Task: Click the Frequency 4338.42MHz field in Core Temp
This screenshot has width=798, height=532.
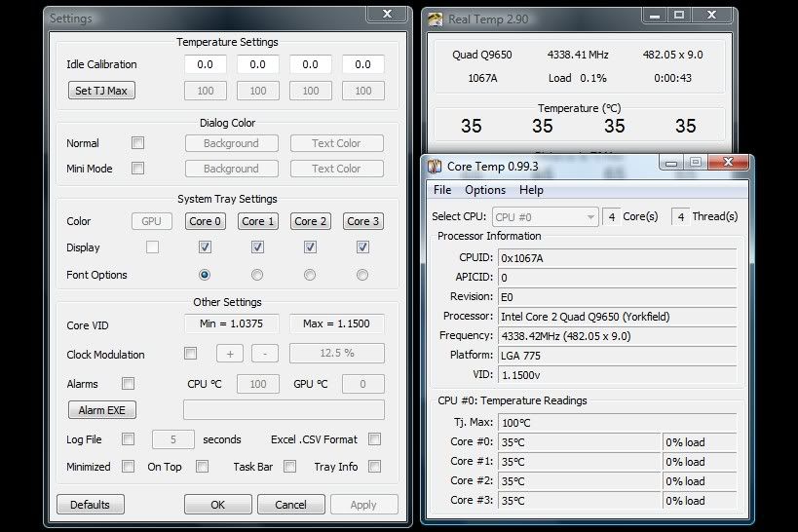Action: tap(618, 336)
